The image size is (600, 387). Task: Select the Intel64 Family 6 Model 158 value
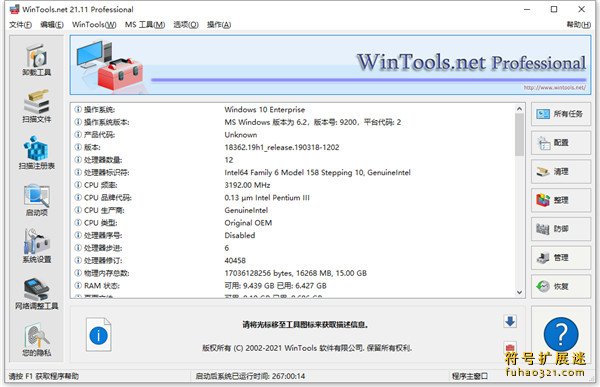click(317, 173)
